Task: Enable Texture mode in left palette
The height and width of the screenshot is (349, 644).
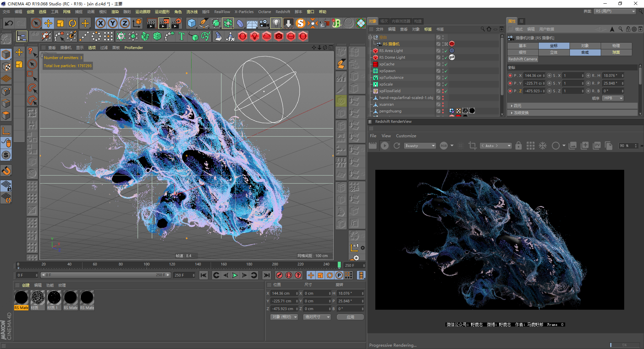Action: point(6,66)
